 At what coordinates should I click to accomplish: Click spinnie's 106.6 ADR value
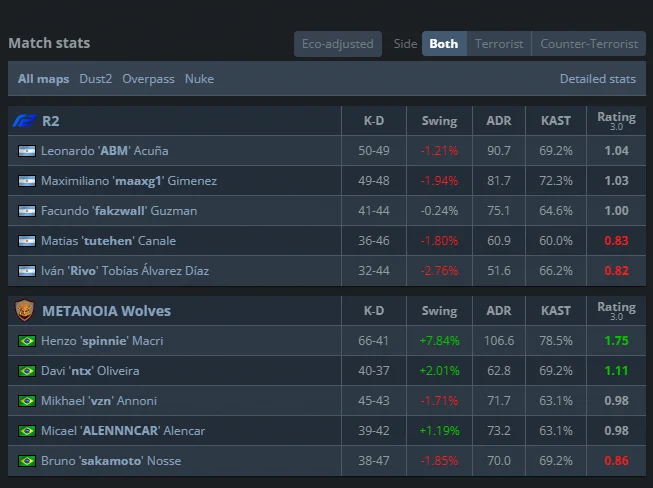pos(499,341)
